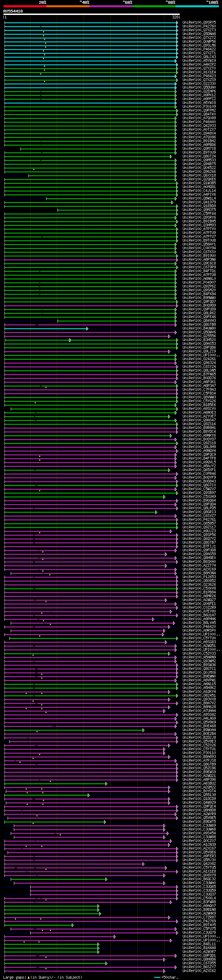The height and width of the screenshot is (980, 222).
Task: Select UniRef100_P12653 entry
Action: [199, 577]
